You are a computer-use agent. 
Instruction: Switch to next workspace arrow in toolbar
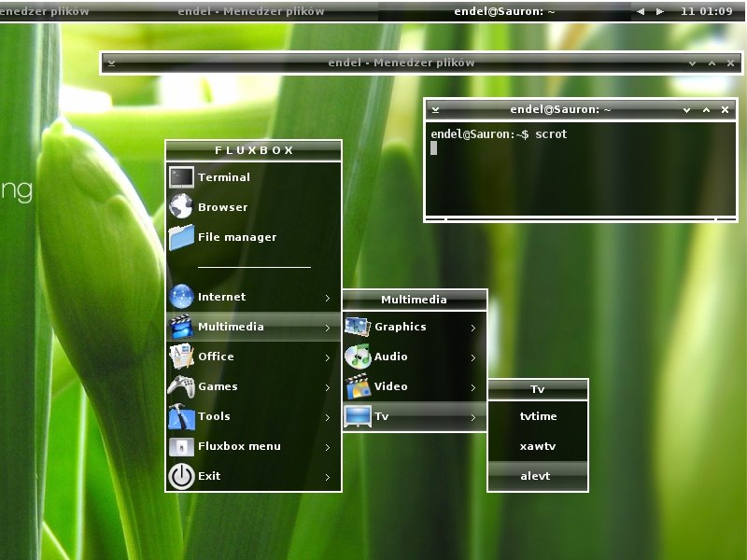pyautogui.click(x=660, y=11)
